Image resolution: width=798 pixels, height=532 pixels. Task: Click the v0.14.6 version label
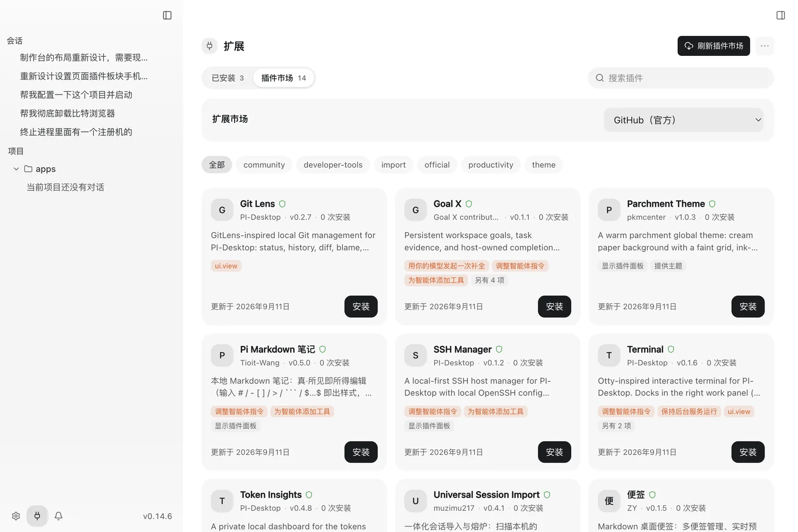[x=158, y=517]
